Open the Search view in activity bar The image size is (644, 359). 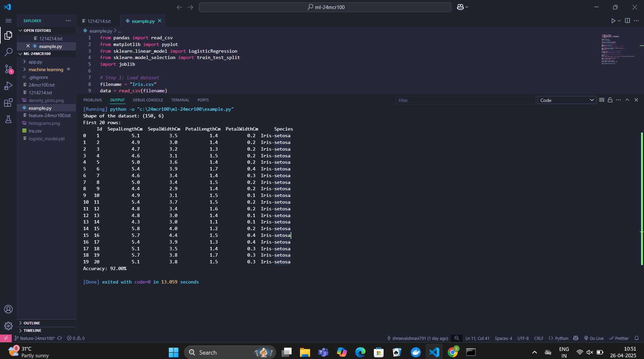[x=8, y=52]
